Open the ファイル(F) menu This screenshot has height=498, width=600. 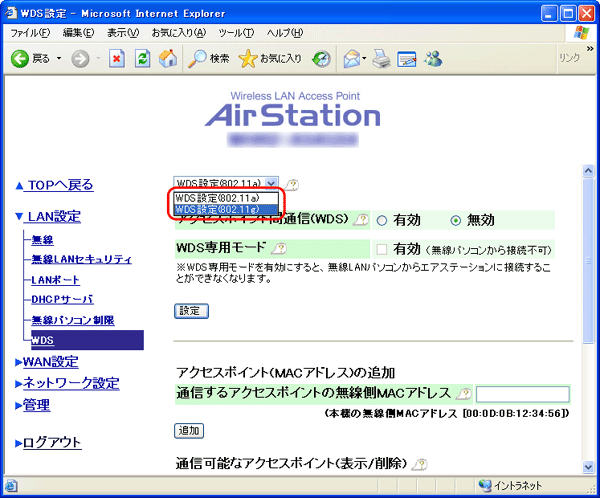[30, 33]
